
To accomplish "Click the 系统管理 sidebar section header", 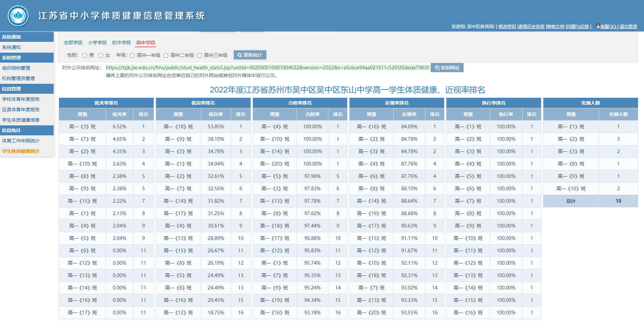I will click(x=27, y=58).
